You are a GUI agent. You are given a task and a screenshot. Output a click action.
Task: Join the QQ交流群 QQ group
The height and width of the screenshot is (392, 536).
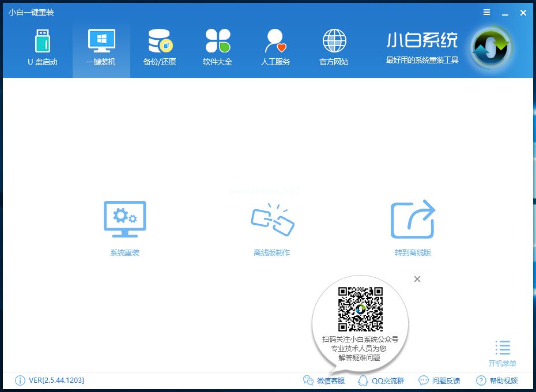[x=382, y=380]
